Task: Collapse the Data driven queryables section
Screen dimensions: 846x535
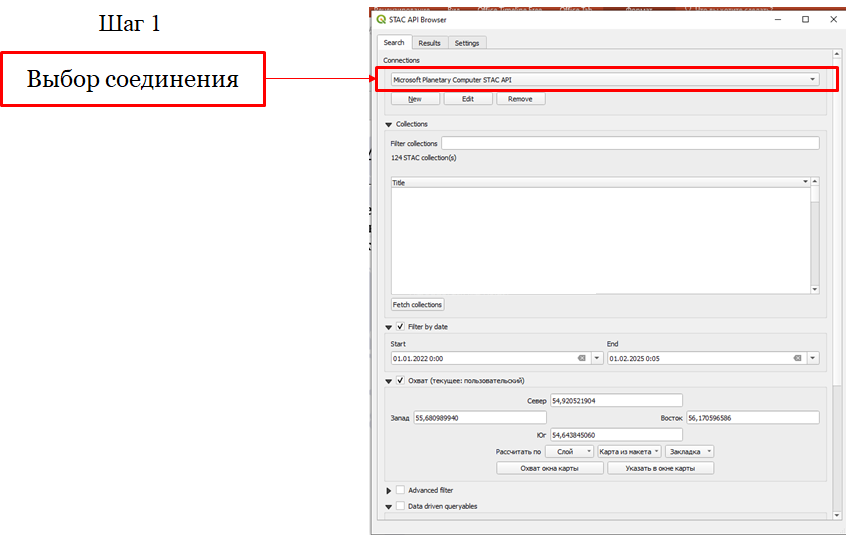Action: (388, 507)
